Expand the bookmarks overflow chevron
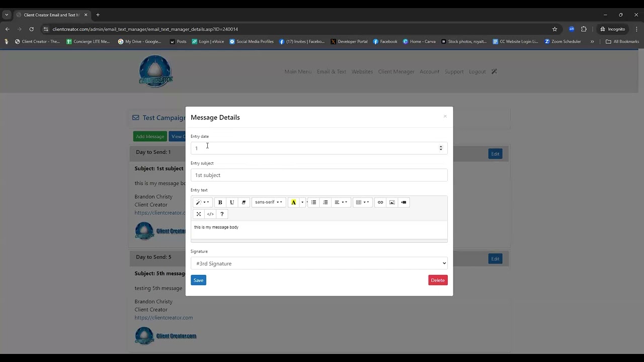The image size is (644, 362). click(592, 42)
